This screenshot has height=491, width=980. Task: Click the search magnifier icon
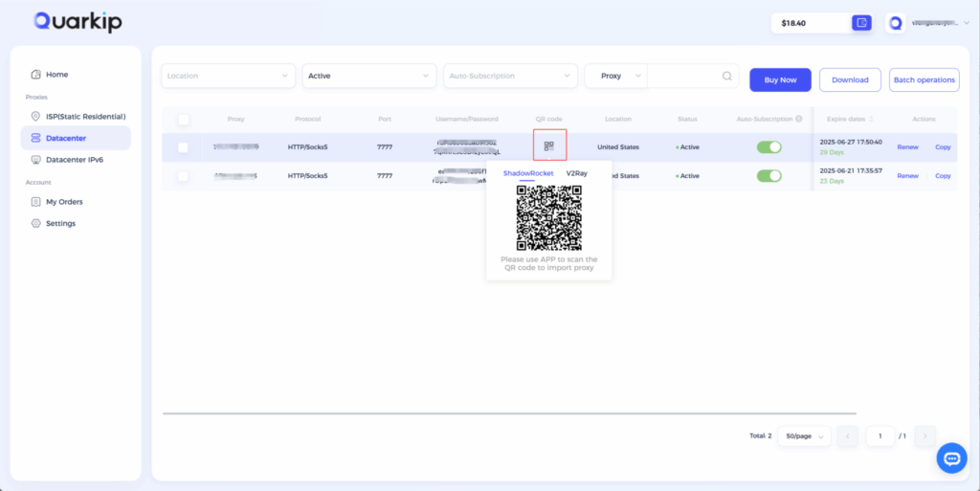[x=727, y=76]
